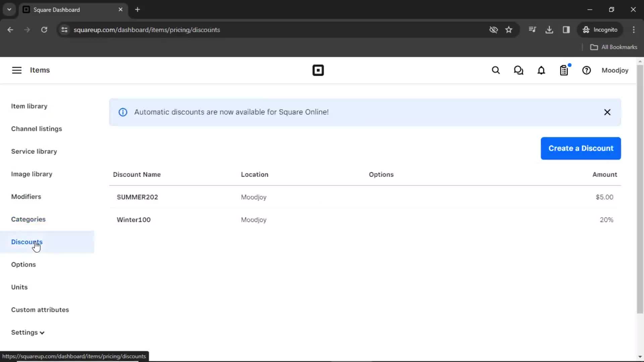The width and height of the screenshot is (644, 362).
Task: Click the back navigation arrow
Action: coord(11,29)
